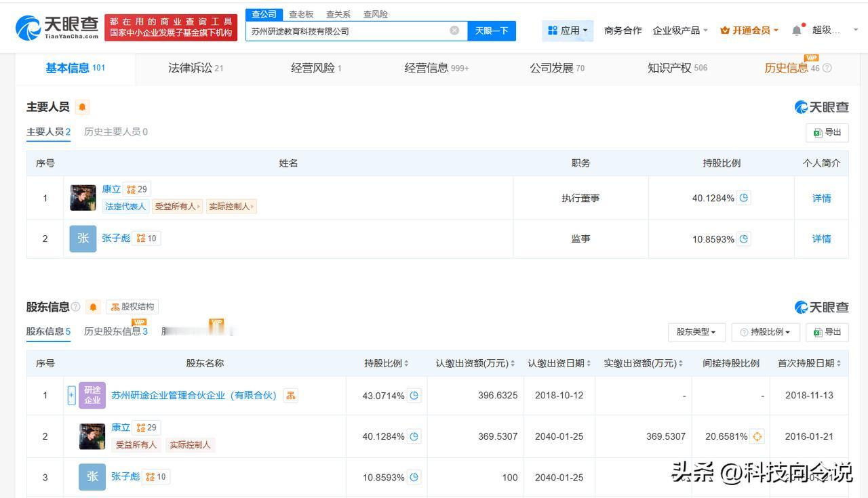868x498 pixels.
Task: Click the 张 avatar in the personnel table
Action: [x=83, y=238]
